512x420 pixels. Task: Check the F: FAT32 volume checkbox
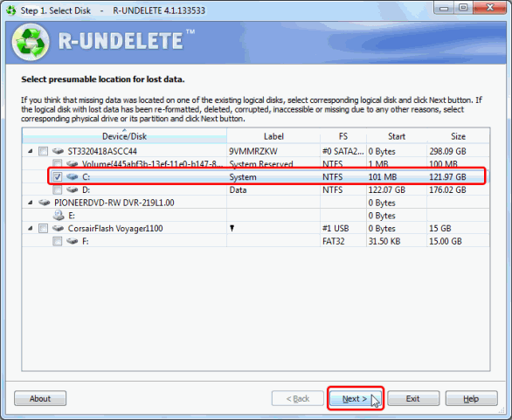[58, 241]
